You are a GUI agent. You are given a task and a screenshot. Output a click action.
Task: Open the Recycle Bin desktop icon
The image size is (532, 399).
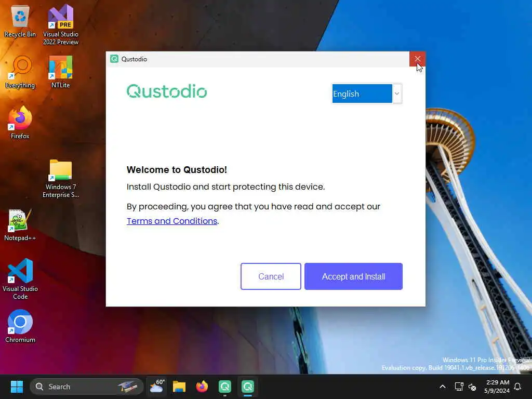[x=20, y=21]
